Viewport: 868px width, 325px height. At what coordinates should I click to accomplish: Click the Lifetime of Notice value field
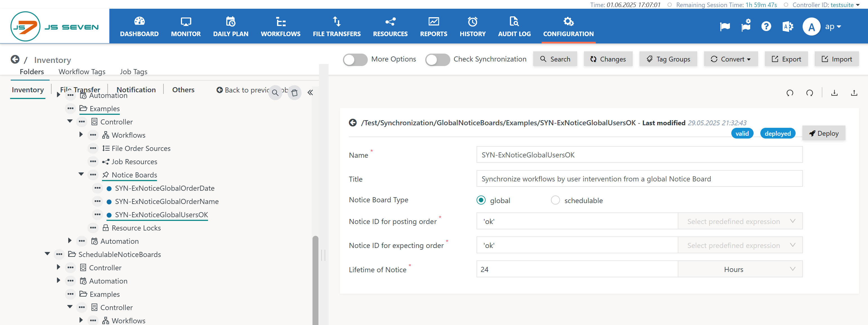click(577, 269)
